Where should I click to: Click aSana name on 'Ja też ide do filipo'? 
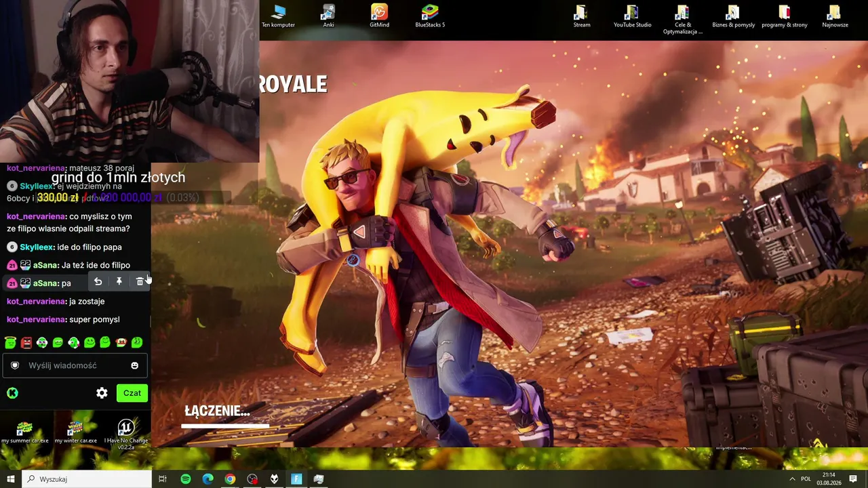[45, 265]
